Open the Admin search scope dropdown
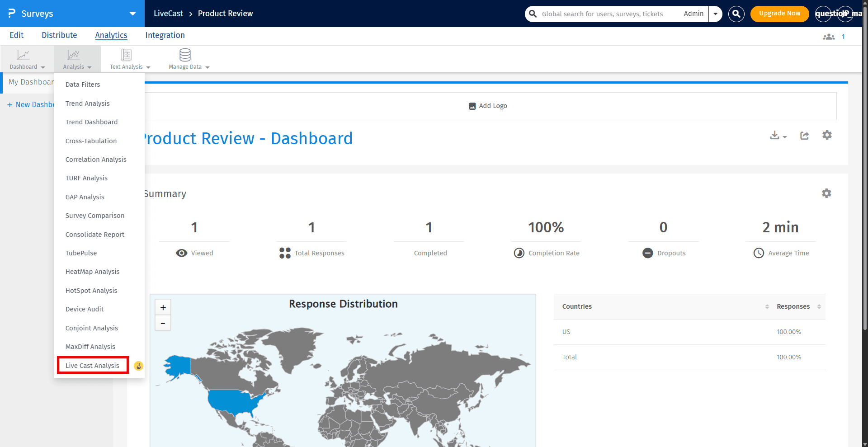This screenshot has width=868, height=447. [715, 14]
